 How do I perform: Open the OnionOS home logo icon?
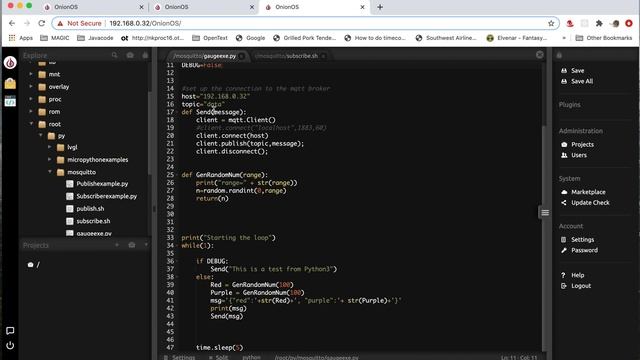(10, 63)
